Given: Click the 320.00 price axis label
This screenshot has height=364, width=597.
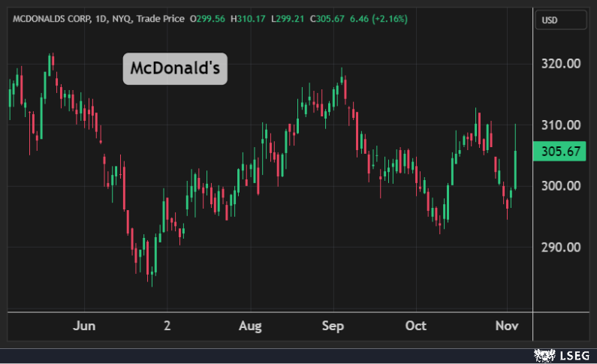Looking at the screenshot, I should (x=561, y=64).
